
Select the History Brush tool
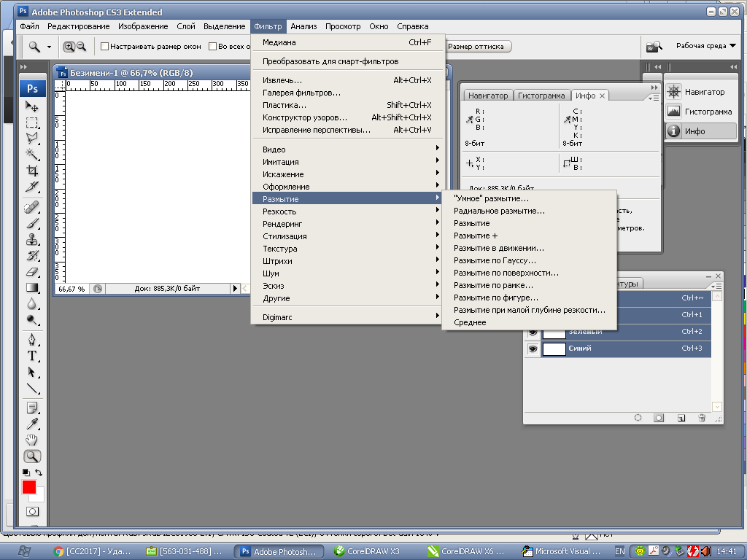pyautogui.click(x=32, y=256)
